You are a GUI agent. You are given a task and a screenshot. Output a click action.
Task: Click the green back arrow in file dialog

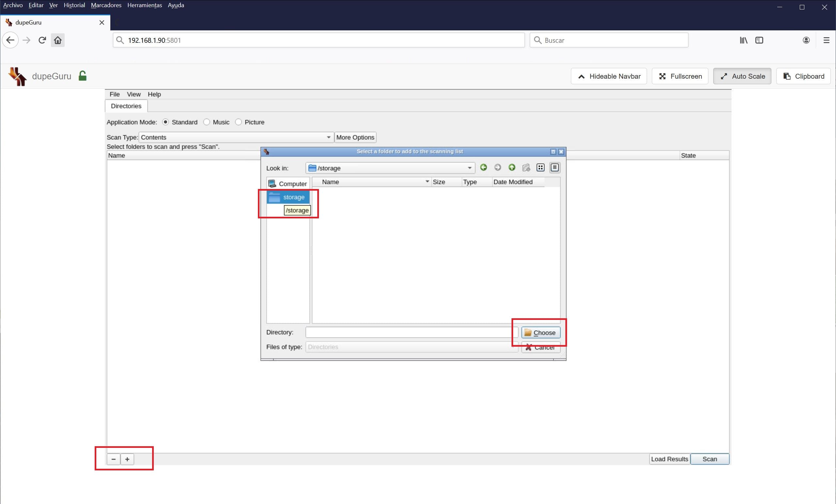click(x=483, y=167)
